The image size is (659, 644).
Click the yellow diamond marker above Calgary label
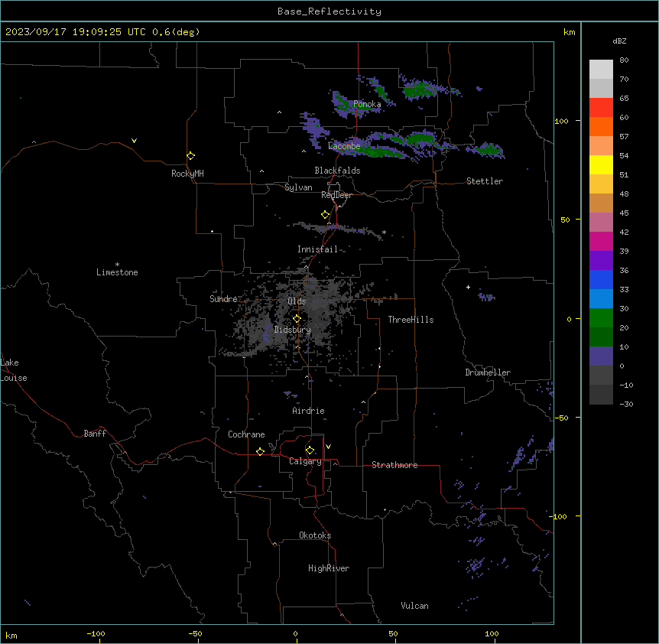[x=310, y=450]
